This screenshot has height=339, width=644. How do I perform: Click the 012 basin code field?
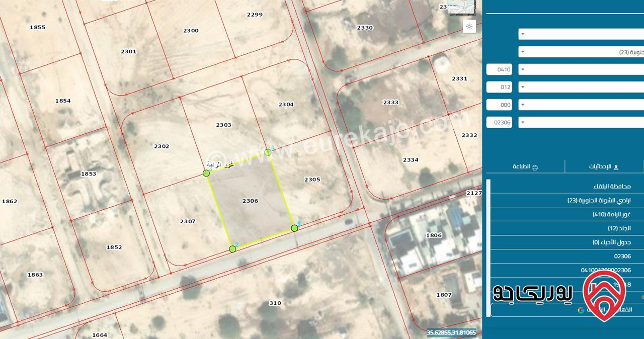[499, 87]
